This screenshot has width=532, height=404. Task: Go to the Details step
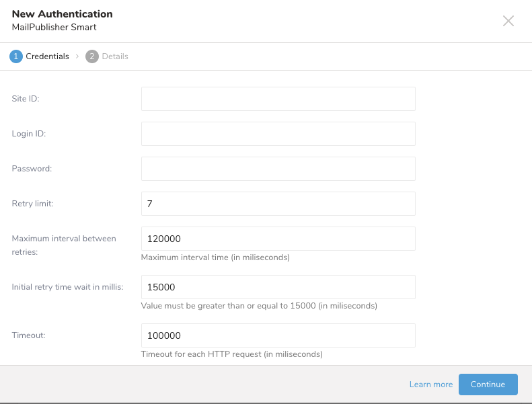pyautogui.click(x=115, y=56)
